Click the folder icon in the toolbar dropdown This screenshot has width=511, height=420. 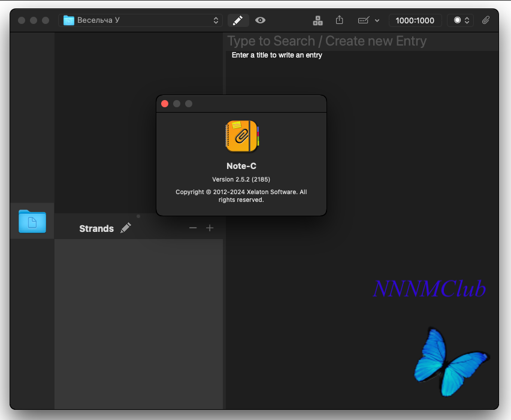tap(69, 20)
